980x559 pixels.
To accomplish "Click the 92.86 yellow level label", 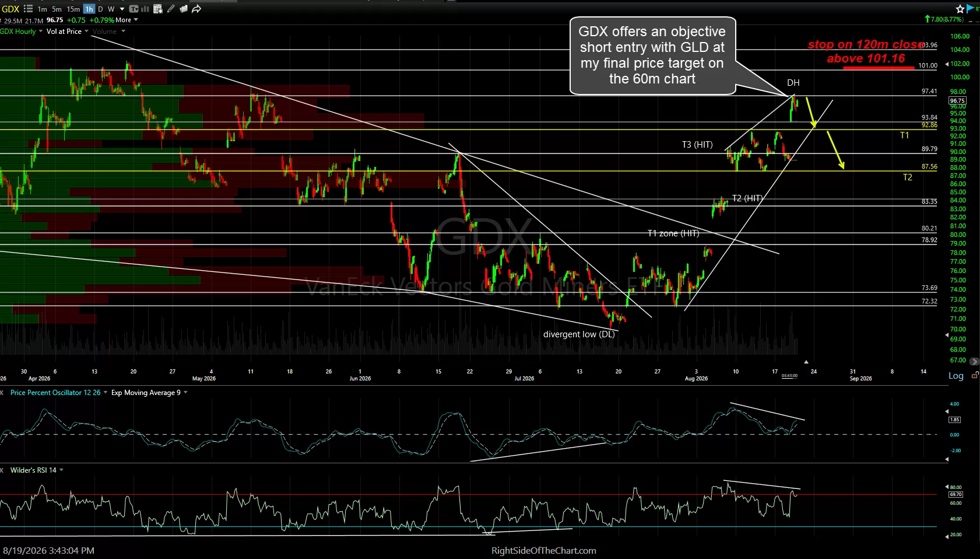I will tap(929, 125).
